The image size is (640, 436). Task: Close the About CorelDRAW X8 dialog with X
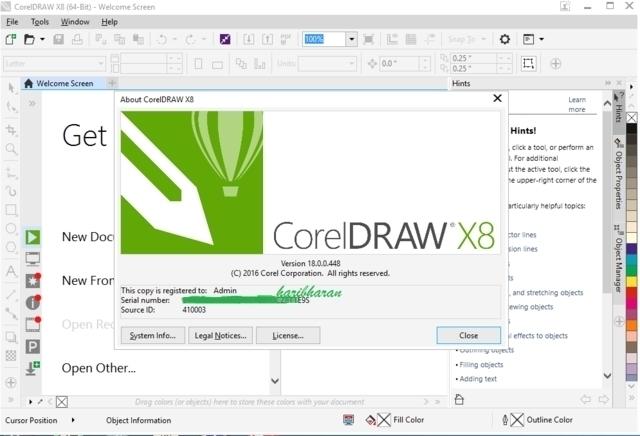(497, 98)
